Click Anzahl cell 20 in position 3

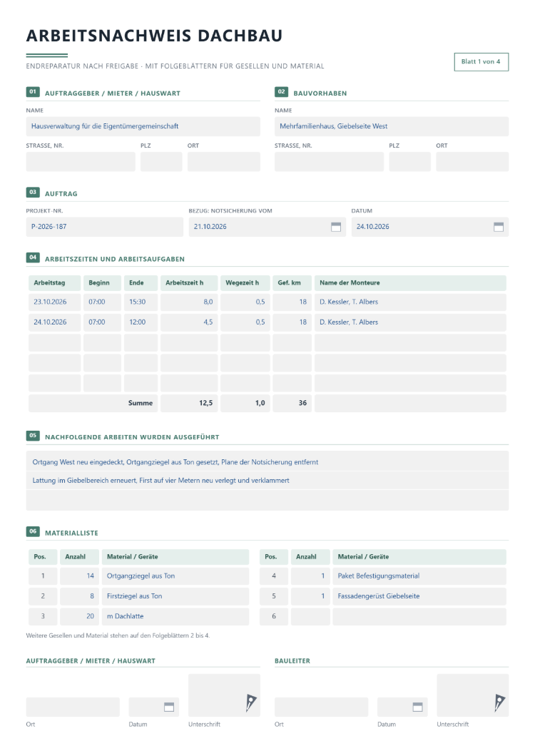(80, 617)
